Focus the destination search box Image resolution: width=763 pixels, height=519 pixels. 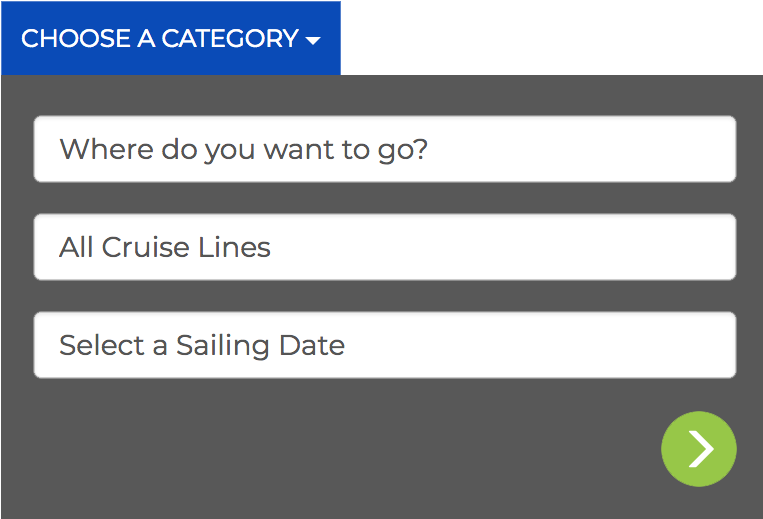pyautogui.click(x=385, y=149)
